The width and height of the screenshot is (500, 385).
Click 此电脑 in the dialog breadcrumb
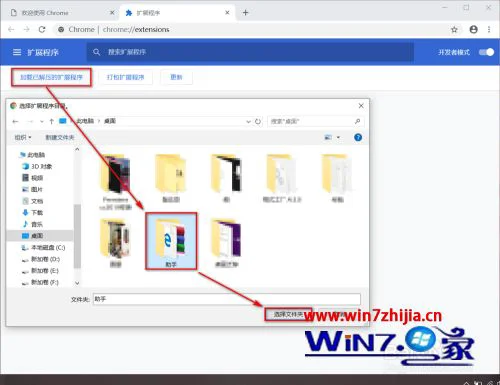[x=85, y=121]
